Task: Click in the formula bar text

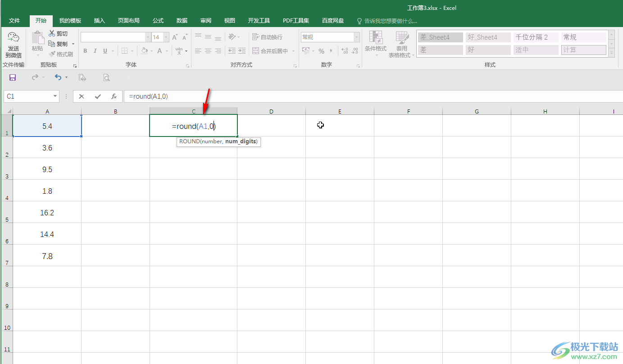Action: (x=149, y=96)
